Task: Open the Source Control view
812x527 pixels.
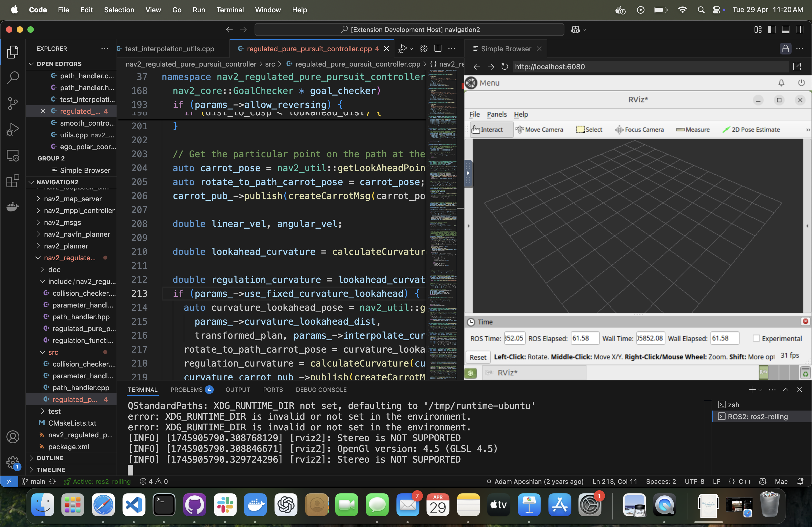Action: 13,104
